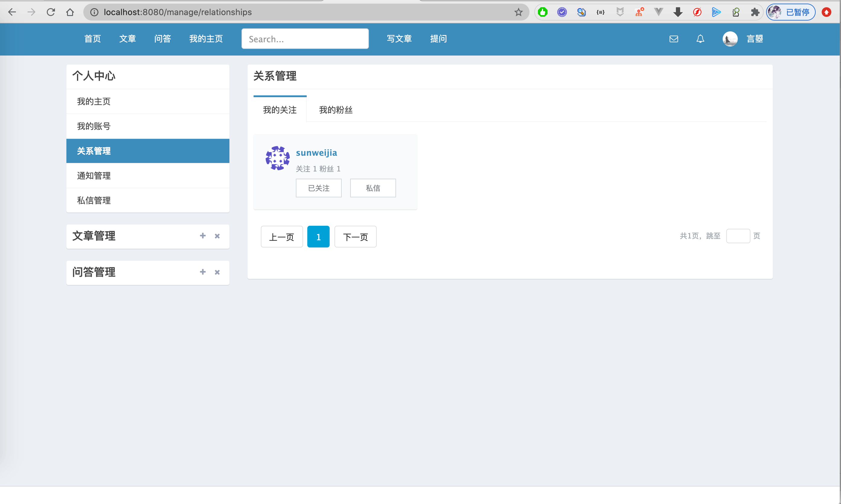
Task: Close the 文章管理 panel with x
Action: click(217, 236)
